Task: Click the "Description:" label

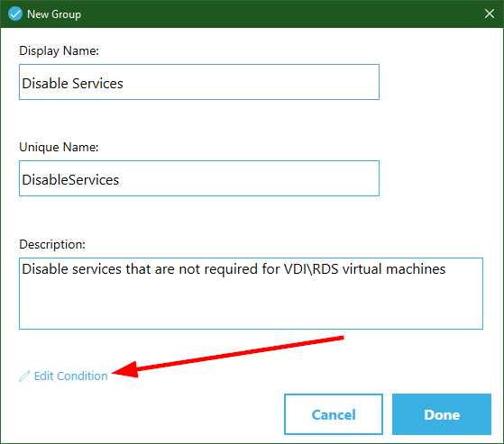Action: point(52,245)
